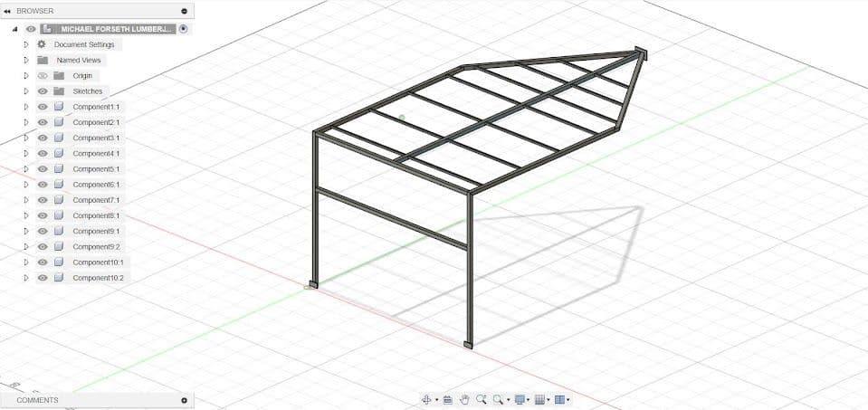Image resolution: width=868 pixels, height=410 pixels.
Task: Click the Origin folder icon
Action: click(59, 76)
